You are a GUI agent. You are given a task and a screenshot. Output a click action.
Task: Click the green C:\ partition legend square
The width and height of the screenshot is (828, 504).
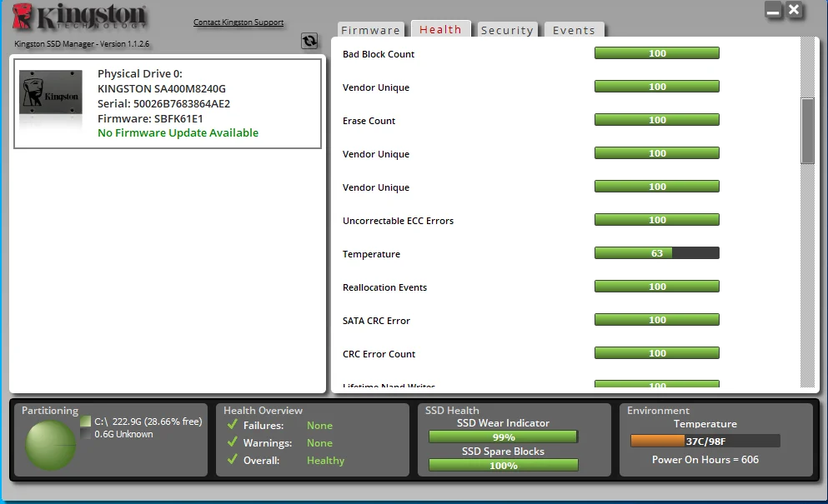[x=86, y=422]
